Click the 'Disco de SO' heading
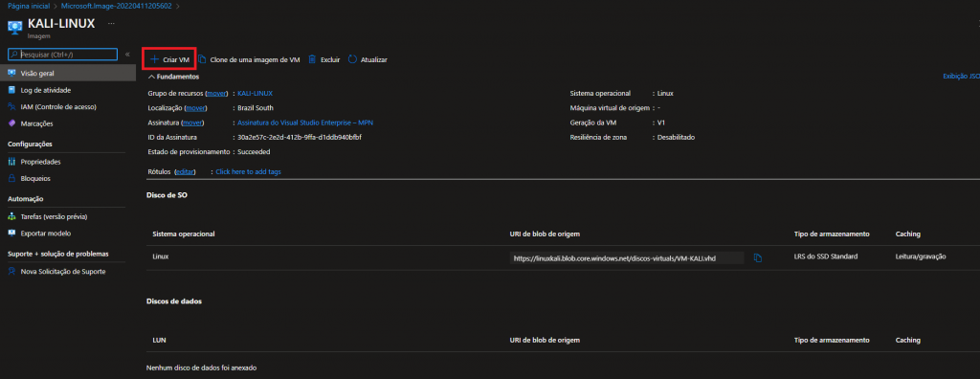 [x=167, y=195]
